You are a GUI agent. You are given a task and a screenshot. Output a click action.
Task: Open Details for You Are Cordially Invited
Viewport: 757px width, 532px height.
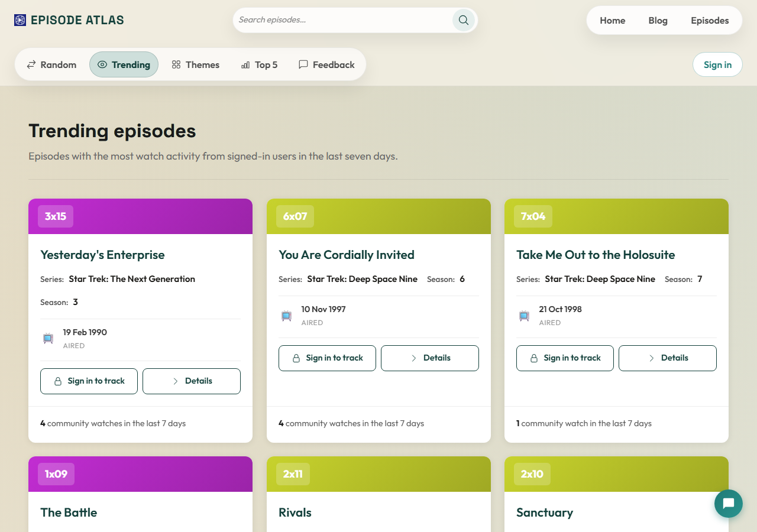pyautogui.click(x=430, y=358)
